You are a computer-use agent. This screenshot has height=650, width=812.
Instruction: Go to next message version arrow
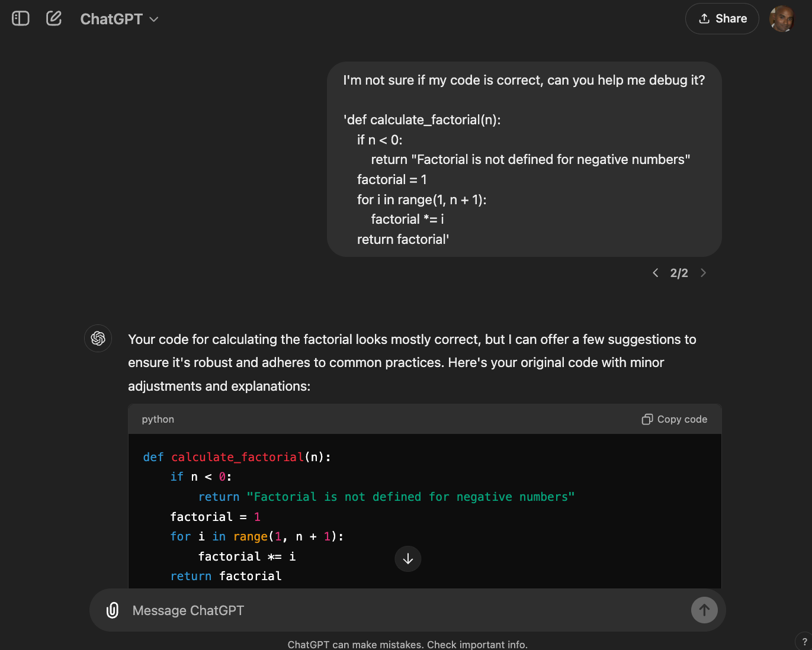703,273
